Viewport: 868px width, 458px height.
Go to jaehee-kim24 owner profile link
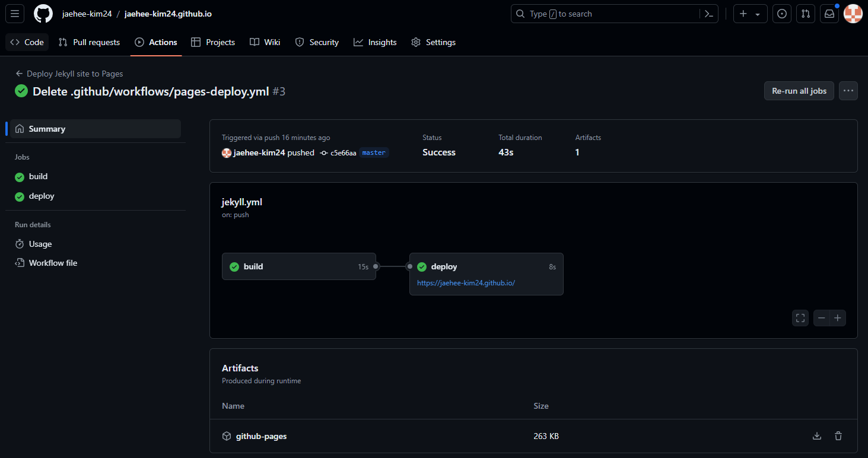[x=87, y=14]
